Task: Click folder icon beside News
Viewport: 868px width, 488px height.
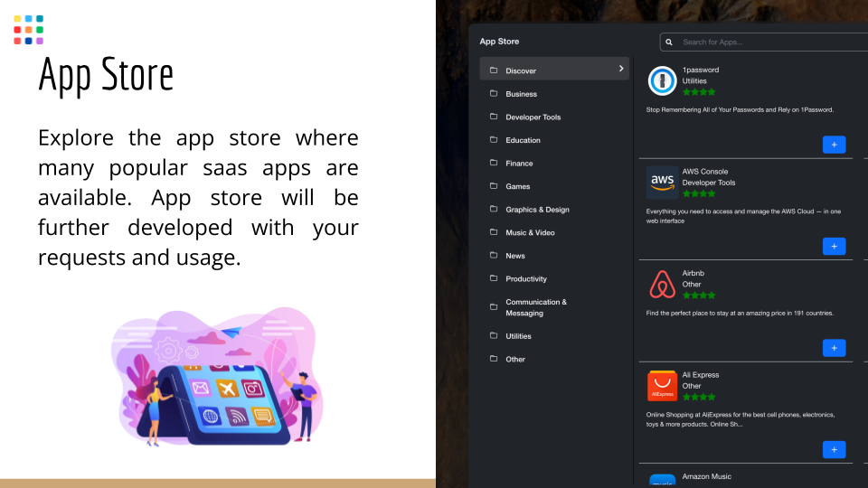Action: (x=494, y=255)
